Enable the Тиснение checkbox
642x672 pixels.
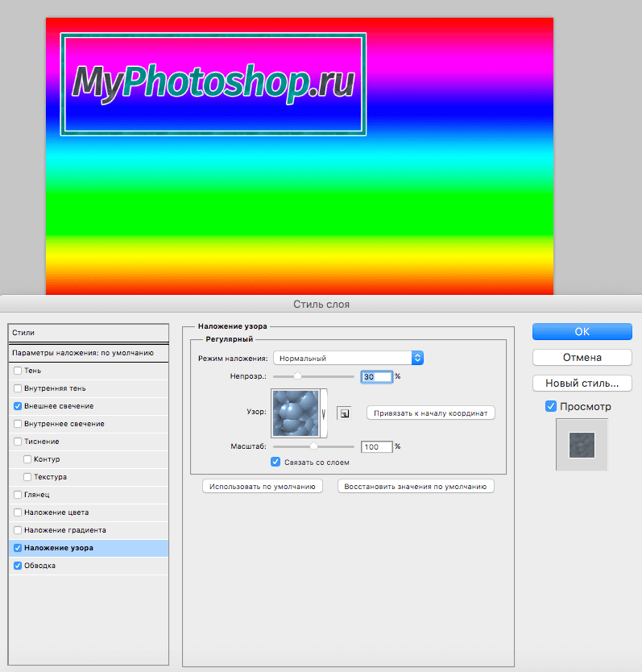click(x=18, y=442)
